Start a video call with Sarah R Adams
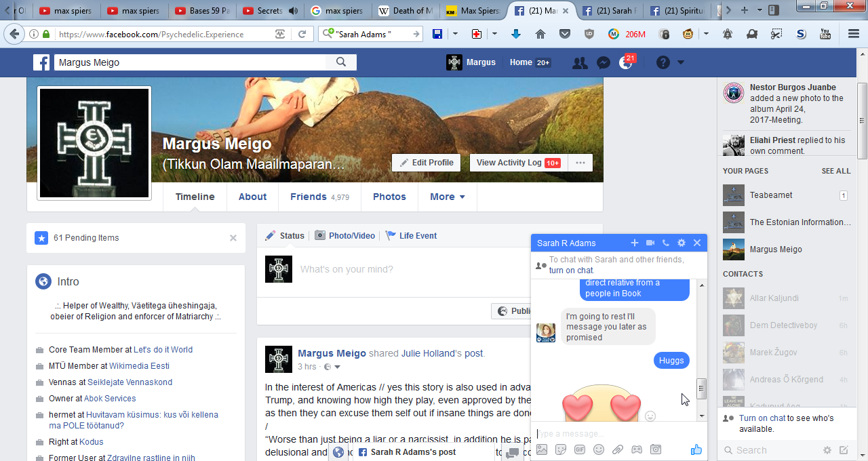 tap(650, 243)
